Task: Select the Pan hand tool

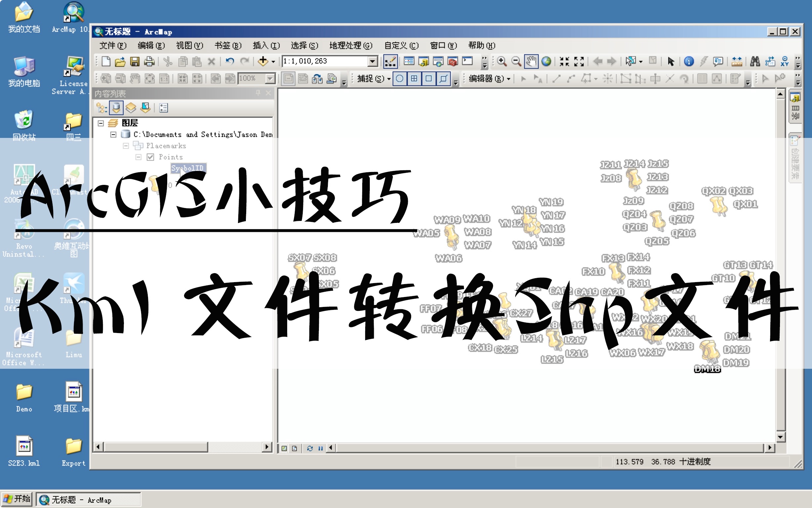Action: 531,61
